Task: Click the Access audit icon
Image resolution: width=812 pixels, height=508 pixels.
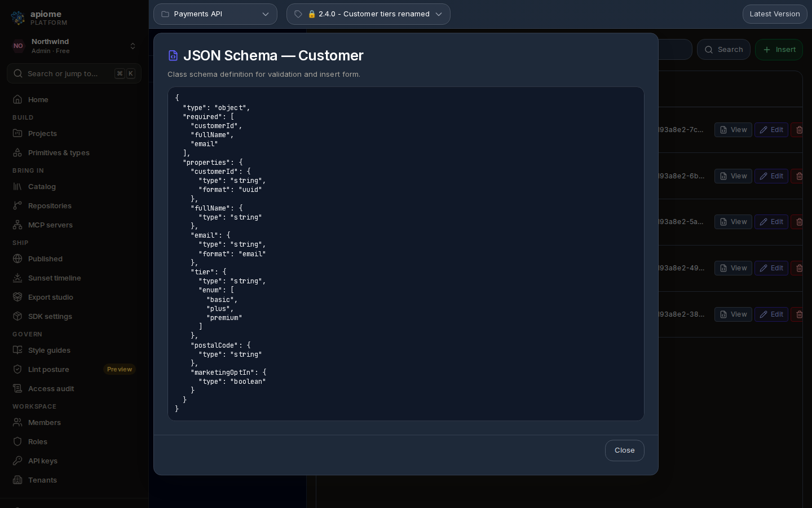Action: pos(17,388)
